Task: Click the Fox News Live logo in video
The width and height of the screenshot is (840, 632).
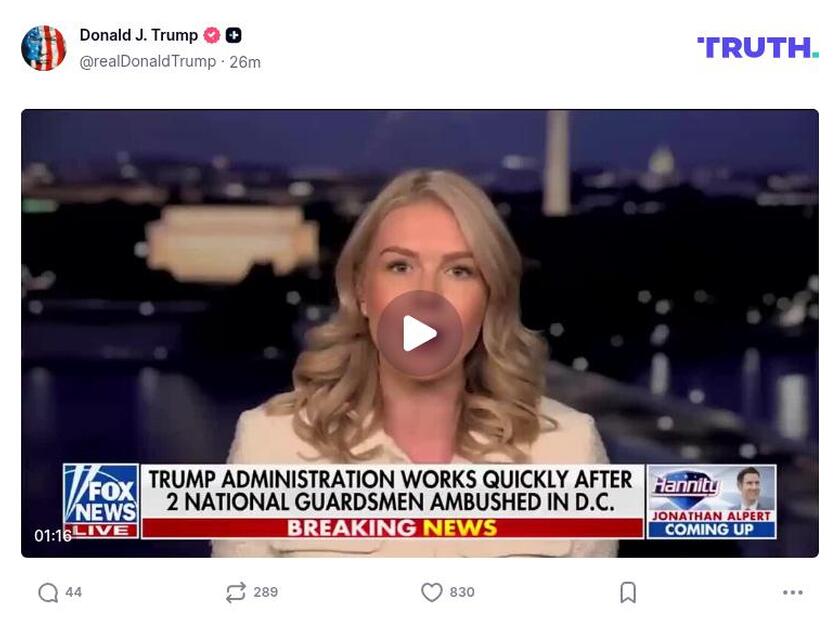Action: [101, 501]
